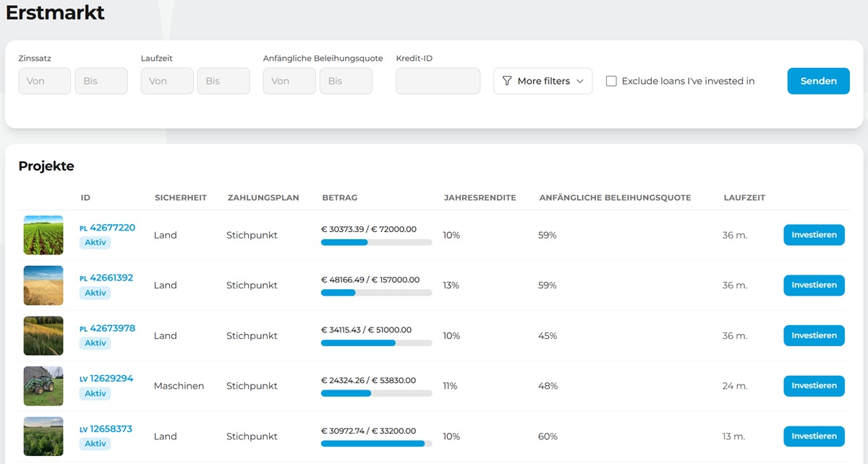Select Anfängliche Beleihungsquote Bis field

(346, 81)
